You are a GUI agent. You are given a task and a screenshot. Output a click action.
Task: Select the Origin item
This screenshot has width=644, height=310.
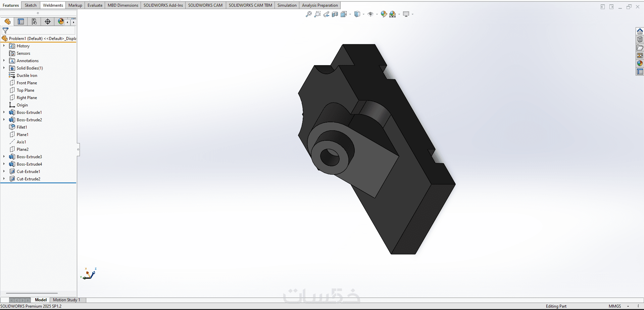pyautogui.click(x=18, y=105)
